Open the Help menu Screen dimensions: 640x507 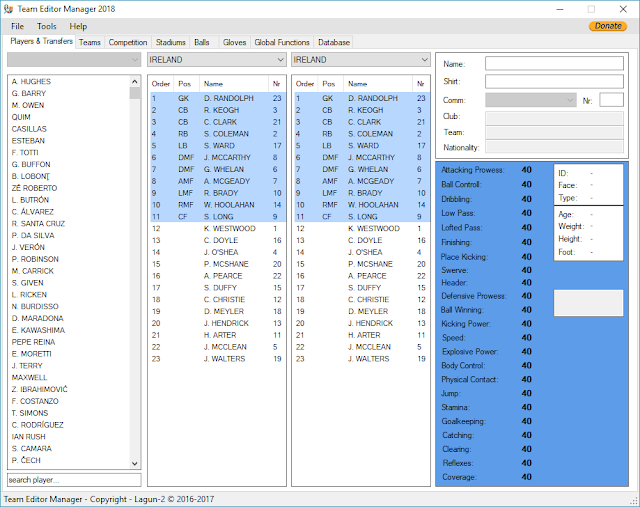(x=78, y=26)
